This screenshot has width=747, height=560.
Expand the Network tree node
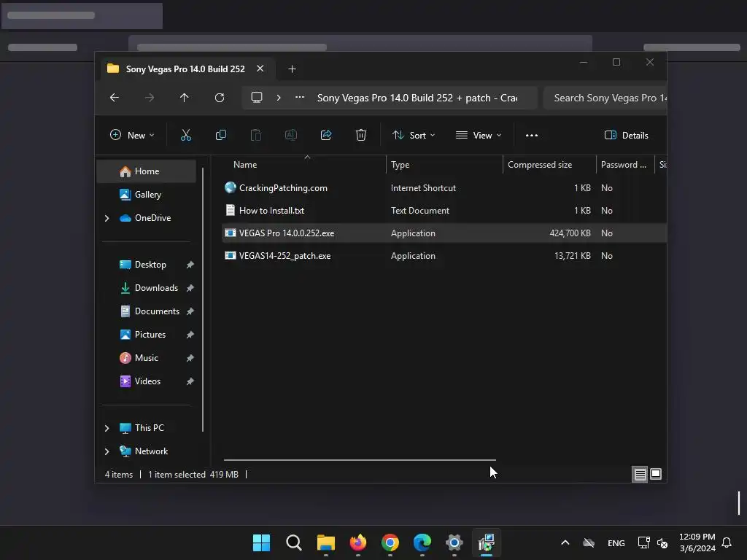107,451
